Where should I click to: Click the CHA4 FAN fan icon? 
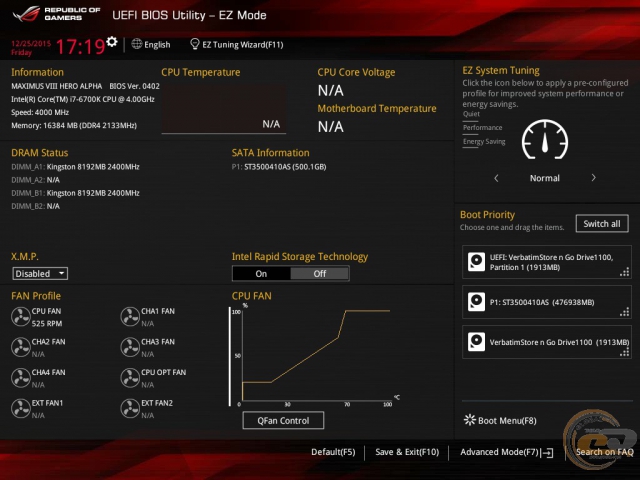coord(20,378)
